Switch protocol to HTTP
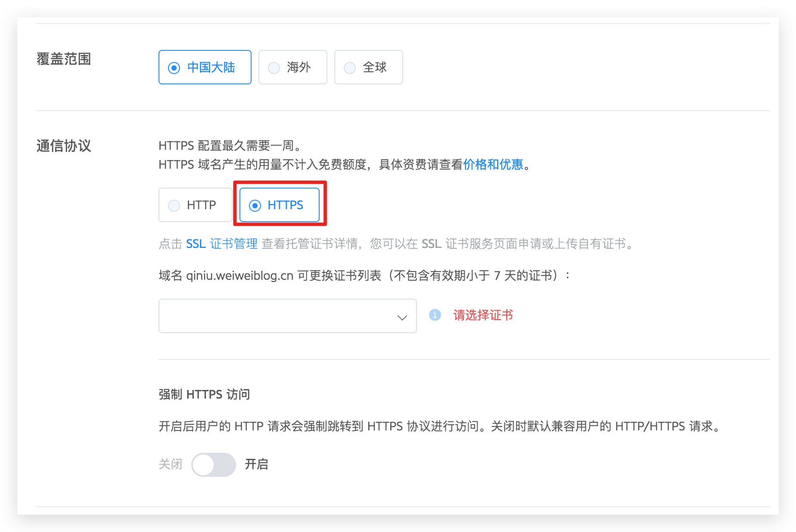The image size is (796, 532). pos(195,205)
